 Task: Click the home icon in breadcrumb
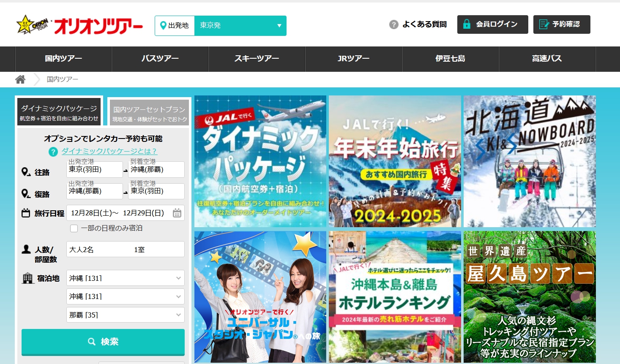20,79
